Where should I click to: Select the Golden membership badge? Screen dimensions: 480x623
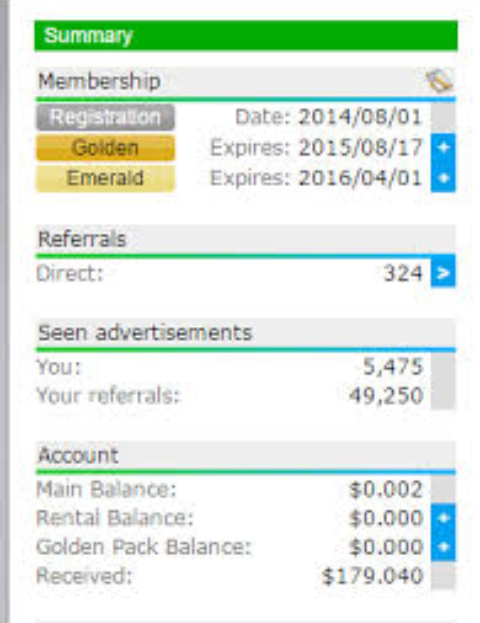(x=105, y=148)
